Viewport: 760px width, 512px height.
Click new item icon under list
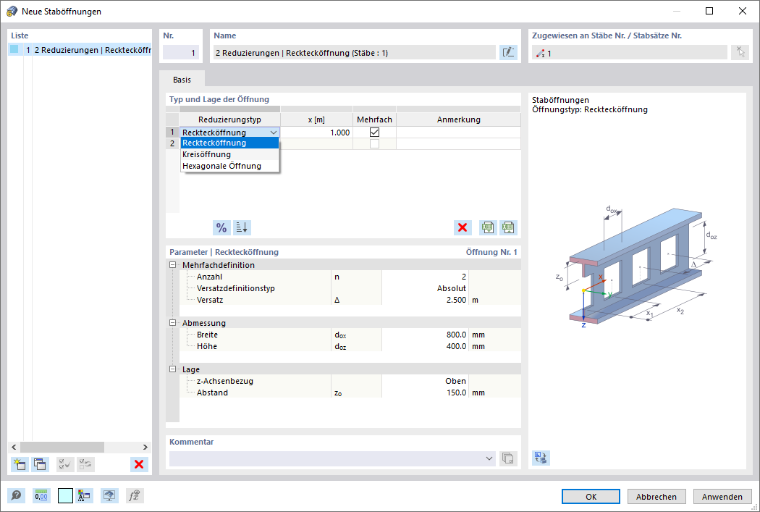click(20, 464)
